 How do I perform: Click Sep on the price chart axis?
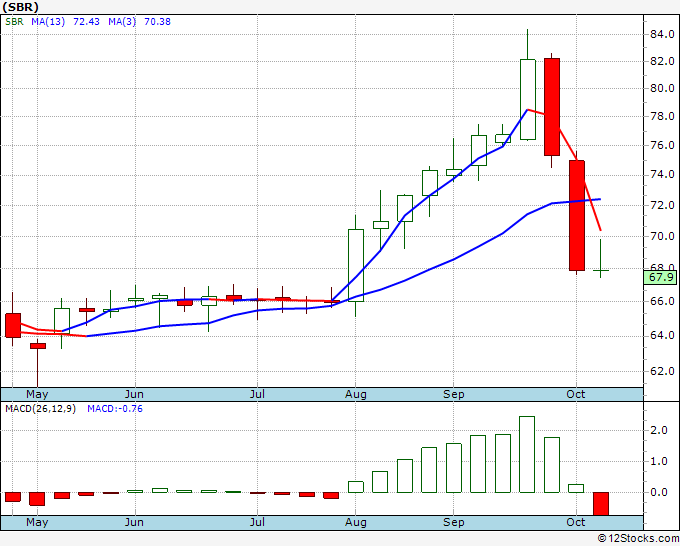click(454, 394)
